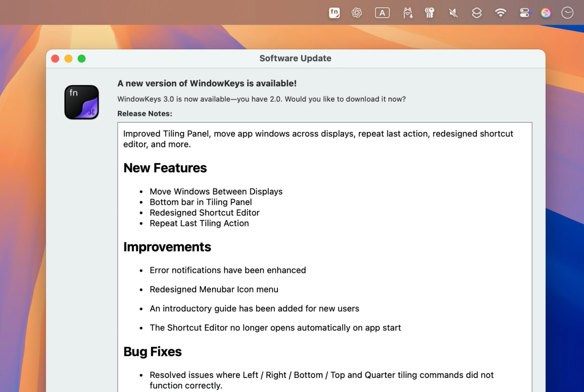The width and height of the screenshot is (584, 392).
Task: Click 'Move Windows Between Displays' list item
Action: [216, 192]
